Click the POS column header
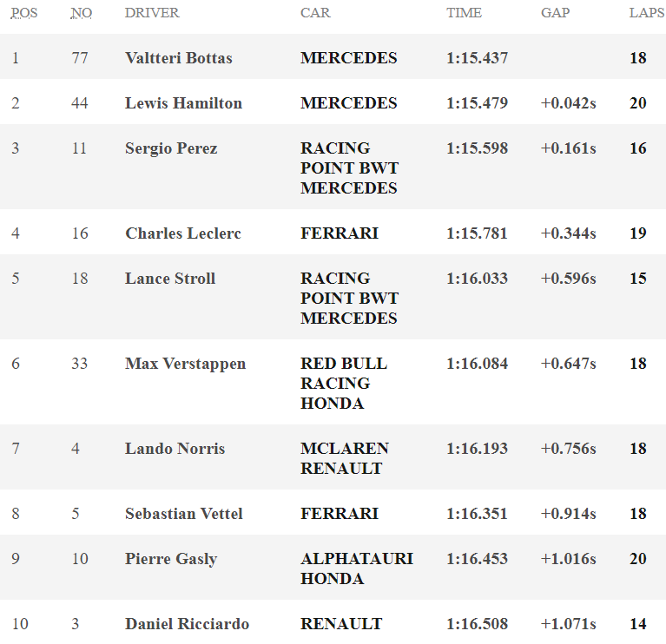Screen dimensions: 666x644 25,13
